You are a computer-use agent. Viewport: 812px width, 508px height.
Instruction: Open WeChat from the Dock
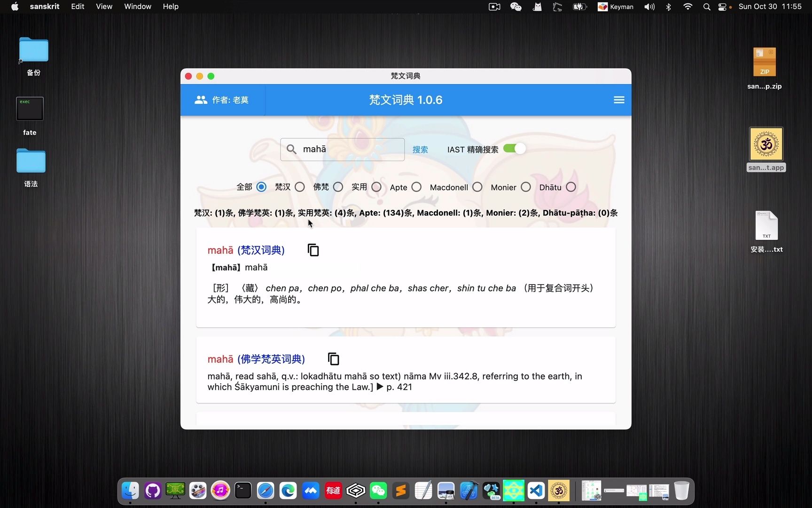tap(378, 490)
